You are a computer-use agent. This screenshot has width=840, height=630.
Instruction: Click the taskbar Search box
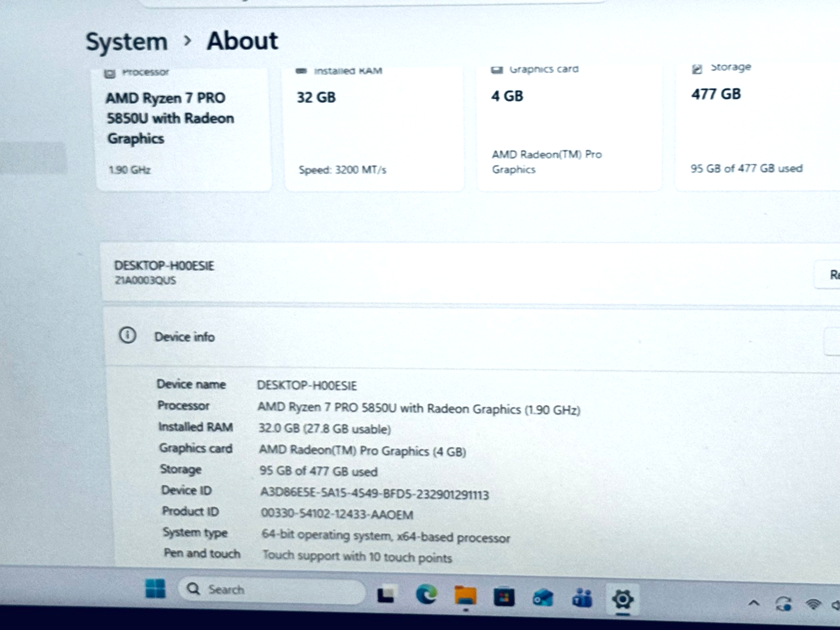(271, 591)
